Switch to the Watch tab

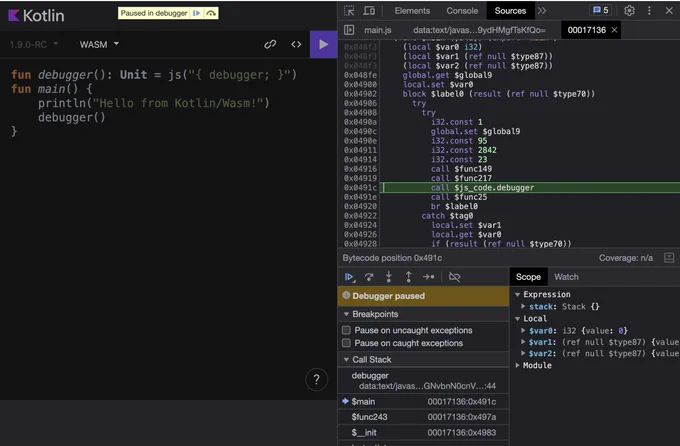pos(566,277)
